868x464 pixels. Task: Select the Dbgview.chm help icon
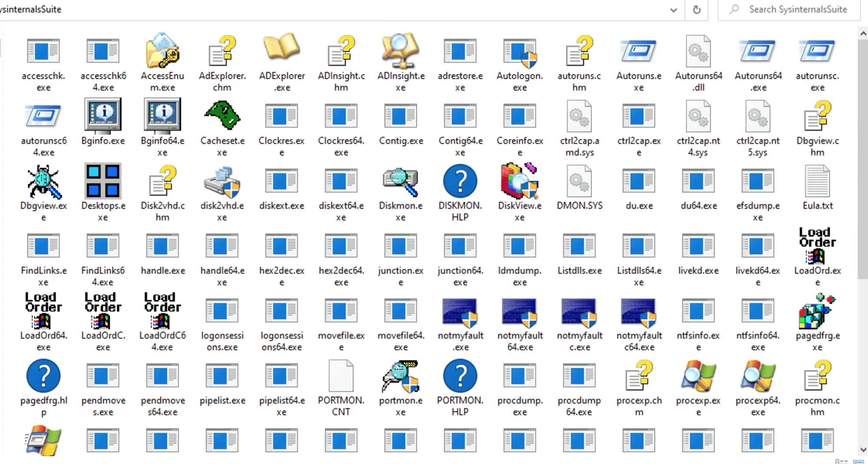tap(818, 116)
